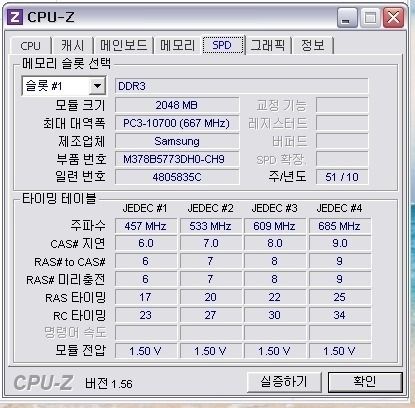This screenshot has height=408, width=415.
Task: Click the disabled maximize window button
Action: [370, 18]
